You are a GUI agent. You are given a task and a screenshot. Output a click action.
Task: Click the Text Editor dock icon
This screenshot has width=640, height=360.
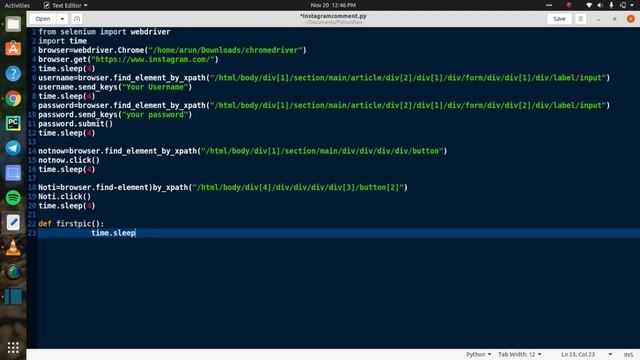13,222
